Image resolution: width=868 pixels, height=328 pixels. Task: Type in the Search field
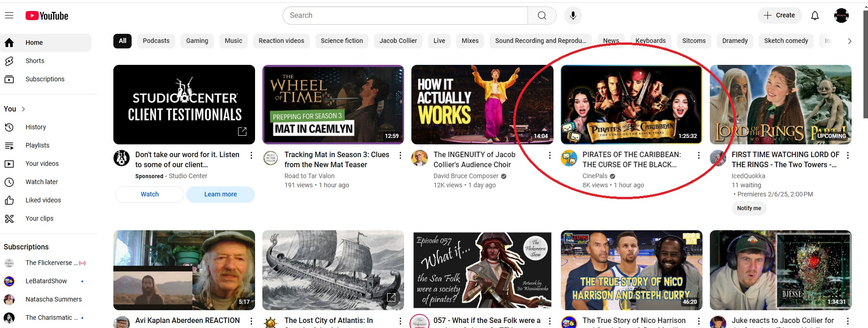pos(405,16)
